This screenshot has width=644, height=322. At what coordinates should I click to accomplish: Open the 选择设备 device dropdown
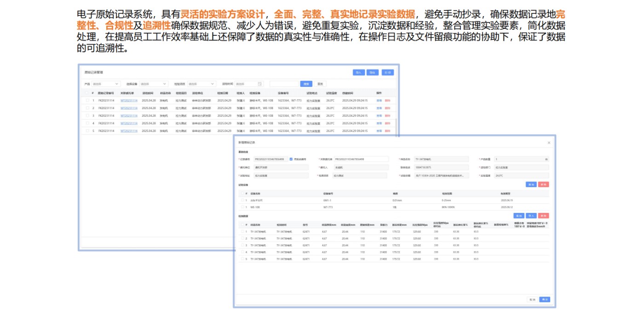point(154,84)
